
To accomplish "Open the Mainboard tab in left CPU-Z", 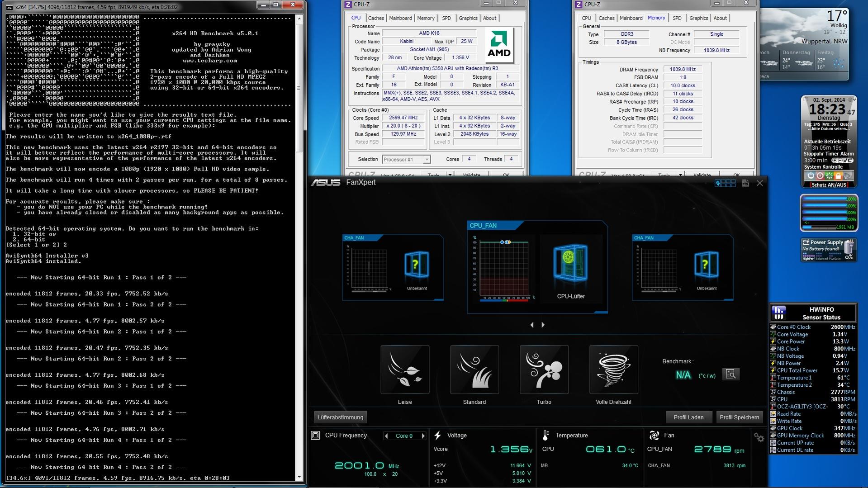I will click(401, 18).
